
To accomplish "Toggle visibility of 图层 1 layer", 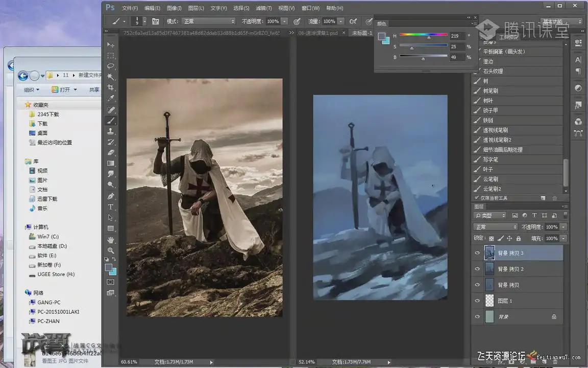I will pos(477,301).
